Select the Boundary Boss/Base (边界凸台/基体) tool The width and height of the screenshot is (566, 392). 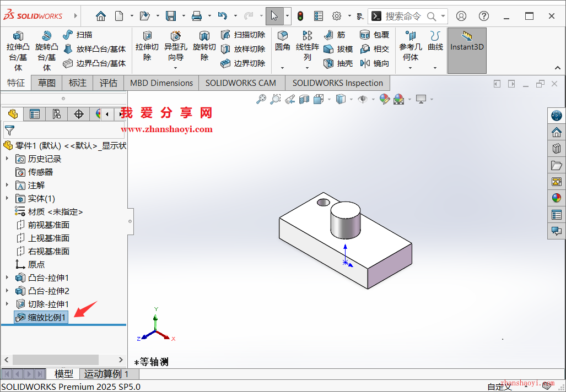point(94,63)
